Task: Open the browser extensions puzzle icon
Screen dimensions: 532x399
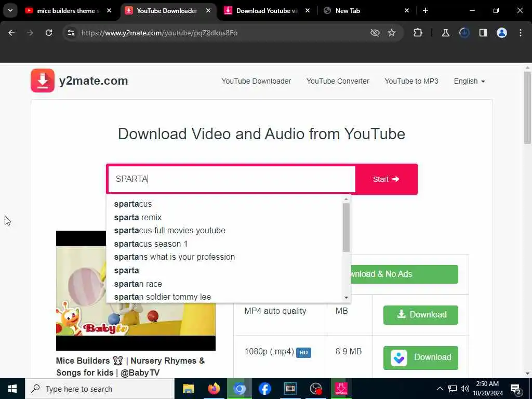Action: coord(418,33)
